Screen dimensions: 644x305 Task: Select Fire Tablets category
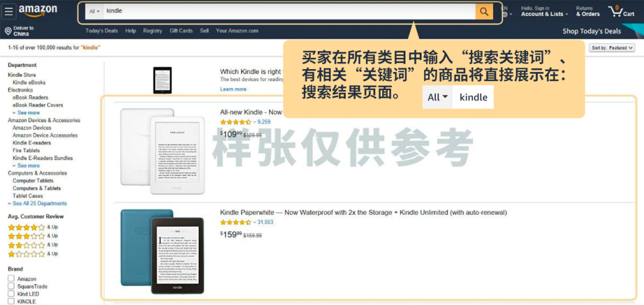coord(26,151)
